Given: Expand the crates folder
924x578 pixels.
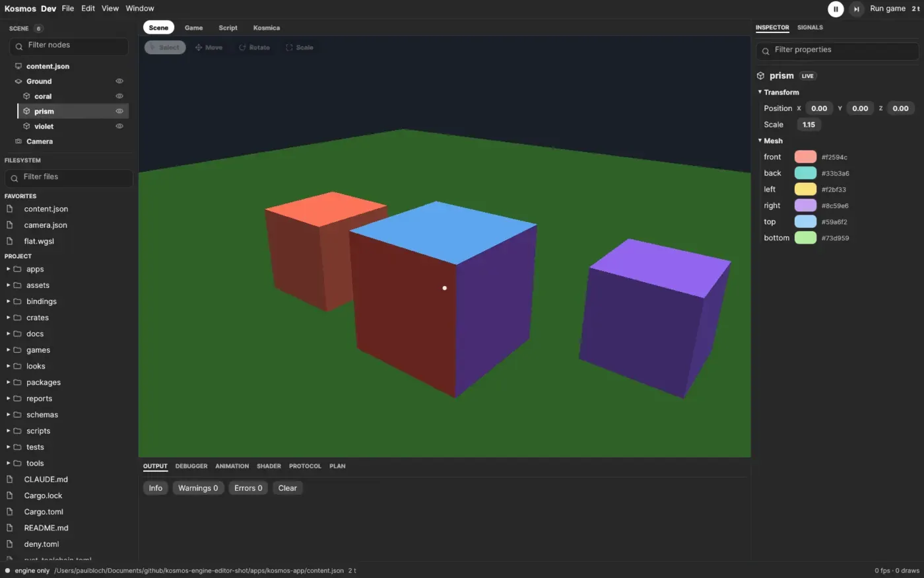Looking at the screenshot, I should pyautogui.click(x=8, y=318).
